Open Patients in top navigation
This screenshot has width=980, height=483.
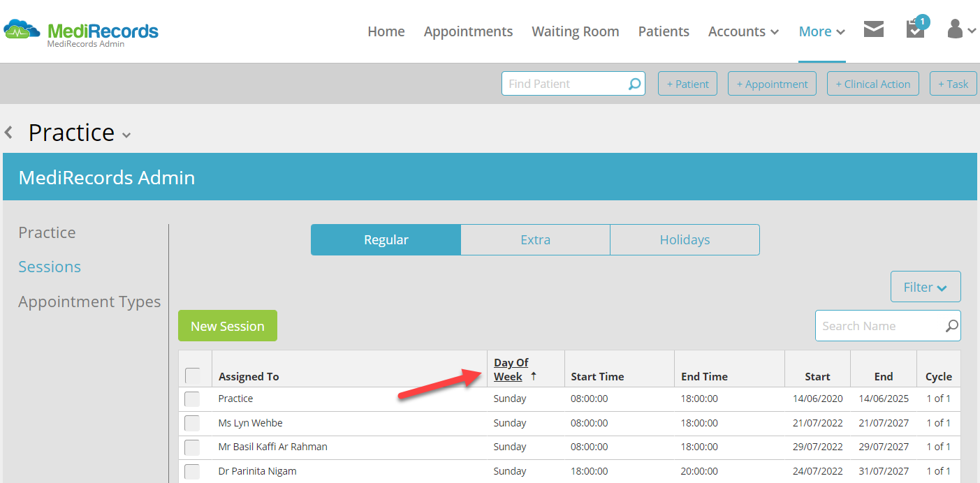[x=664, y=31]
